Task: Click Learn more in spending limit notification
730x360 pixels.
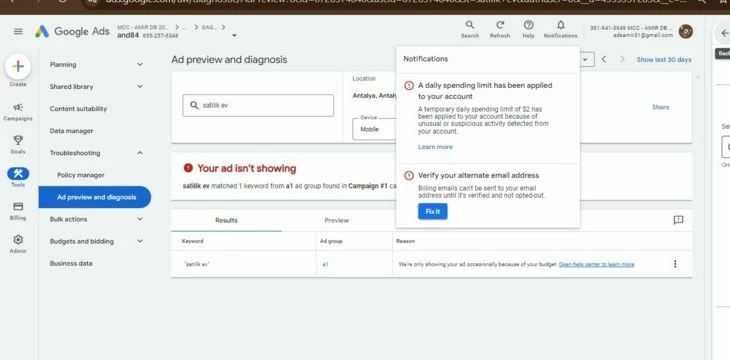Action: 435,147
